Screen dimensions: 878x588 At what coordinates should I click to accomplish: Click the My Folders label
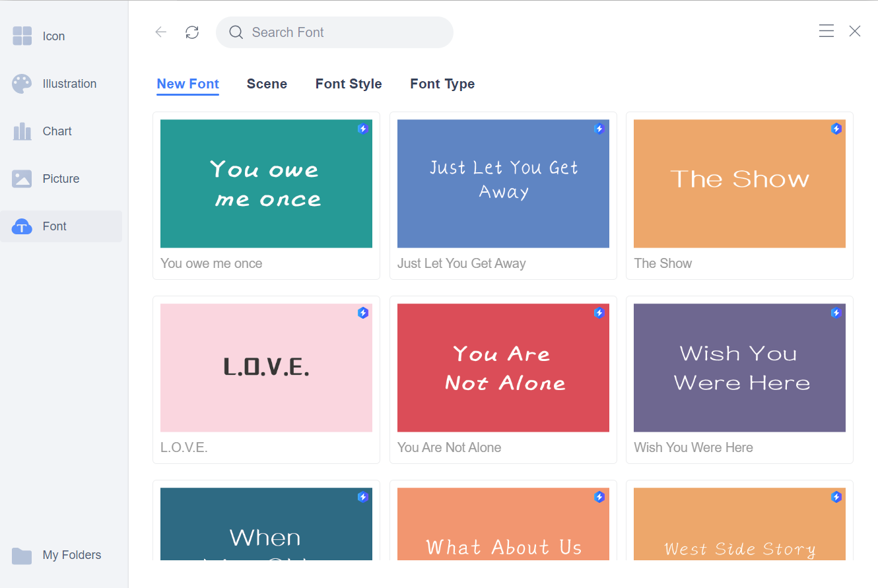click(x=72, y=555)
